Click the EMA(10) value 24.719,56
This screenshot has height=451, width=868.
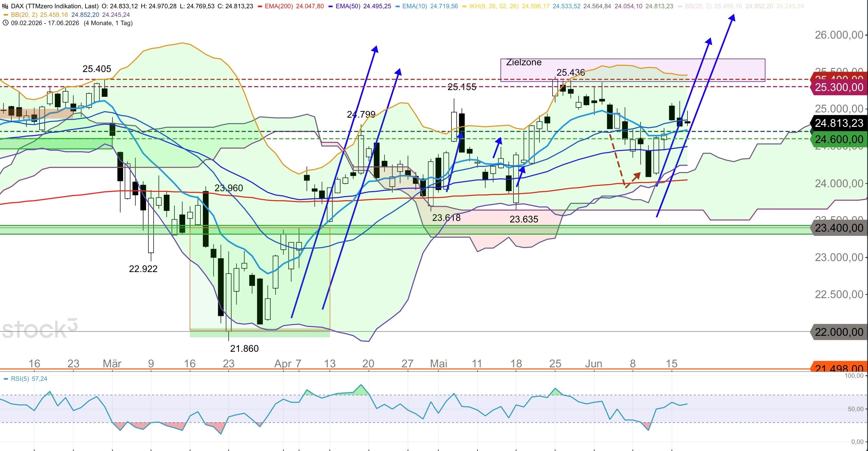point(444,6)
